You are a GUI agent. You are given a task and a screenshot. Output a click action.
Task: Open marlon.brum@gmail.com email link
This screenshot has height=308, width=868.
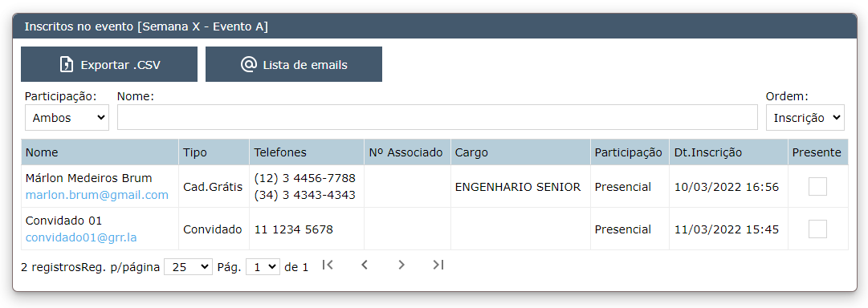click(x=97, y=195)
